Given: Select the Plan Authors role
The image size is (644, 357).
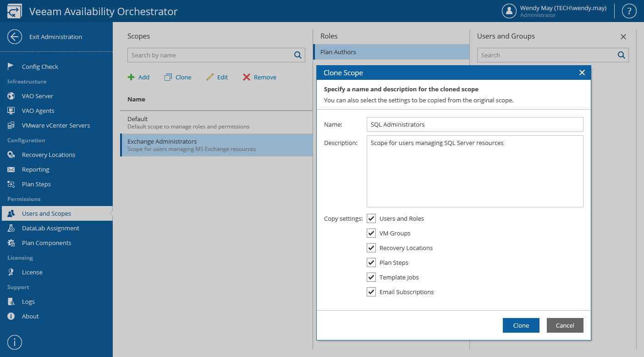Looking at the screenshot, I should (391, 52).
